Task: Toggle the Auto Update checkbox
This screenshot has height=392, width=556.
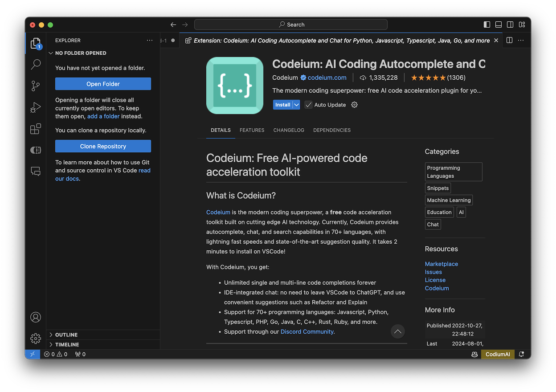Action: point(308,105)
